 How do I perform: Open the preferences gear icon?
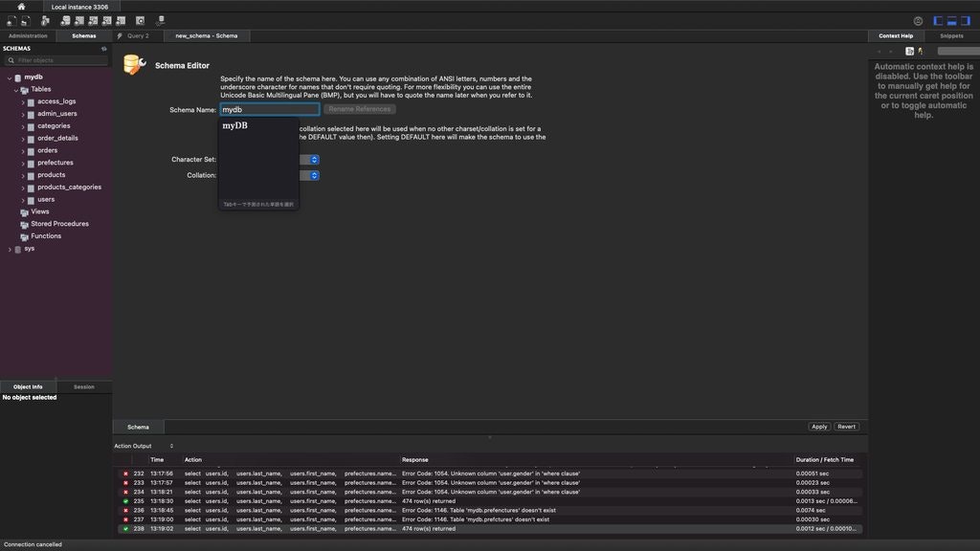tap(918, 21)
